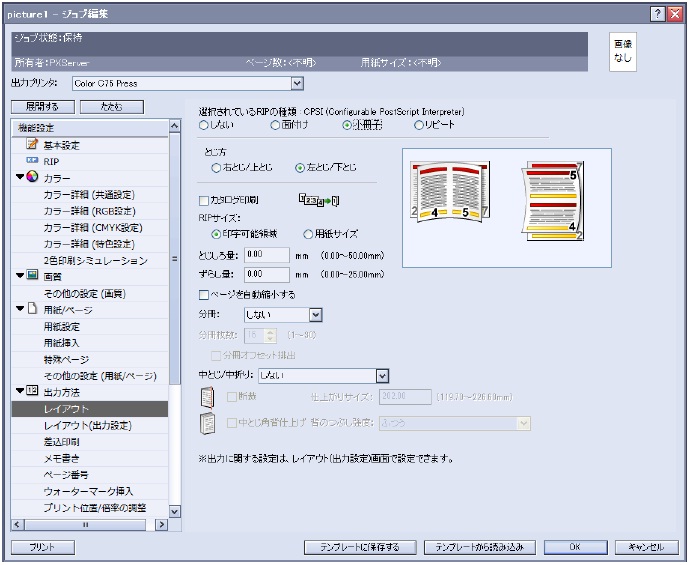
Task: Click the catalog print order diagram icon
Action: coord(319,201)
